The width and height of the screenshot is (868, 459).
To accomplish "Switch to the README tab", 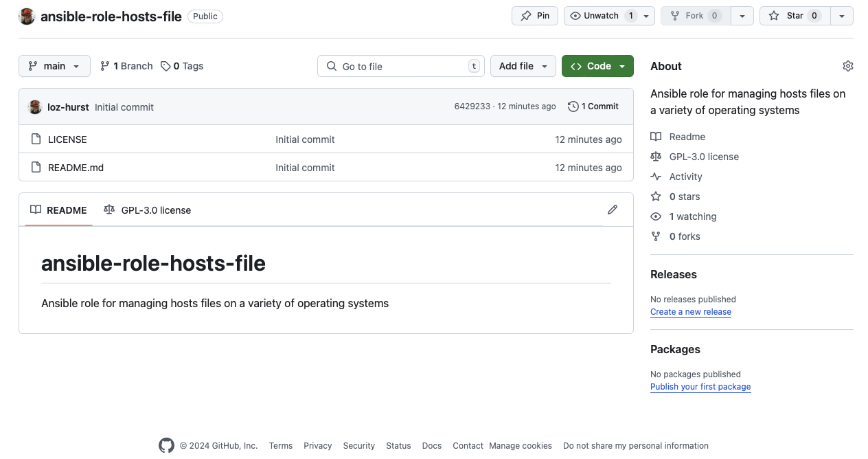I will (x=58, y=210).
